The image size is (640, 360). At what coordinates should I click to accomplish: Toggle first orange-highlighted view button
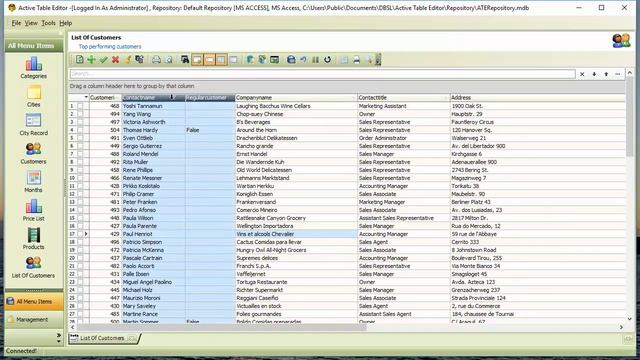pyautogui.click(x=197, y=60)
